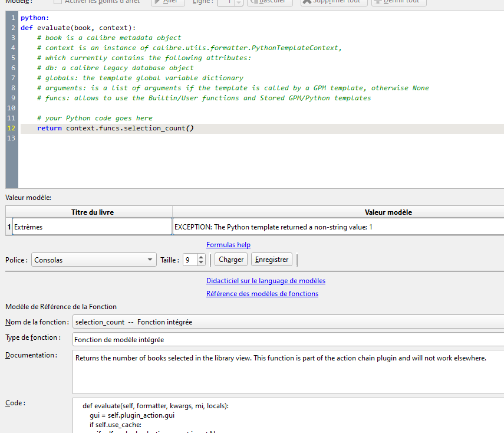The width and height of the screenshot is (504, 433).
Task: Click the 'Valeur modèle' column header
Action: [388, 212]
